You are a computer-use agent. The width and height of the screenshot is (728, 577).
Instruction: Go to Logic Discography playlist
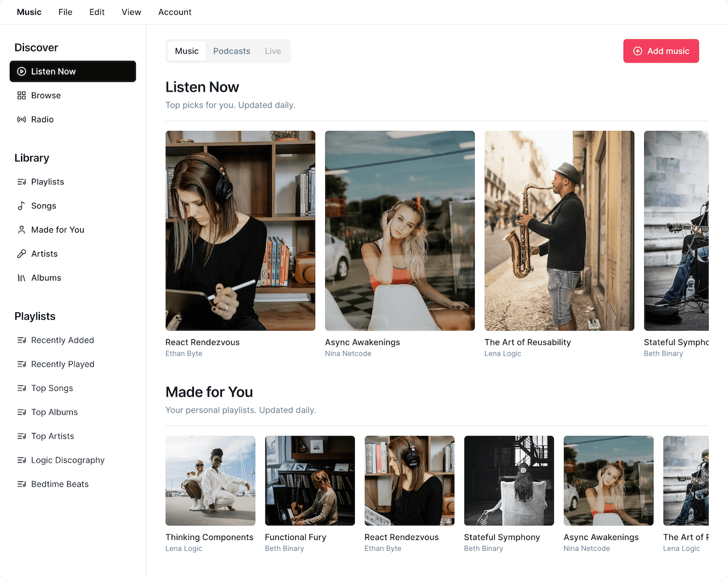[68, 460]
